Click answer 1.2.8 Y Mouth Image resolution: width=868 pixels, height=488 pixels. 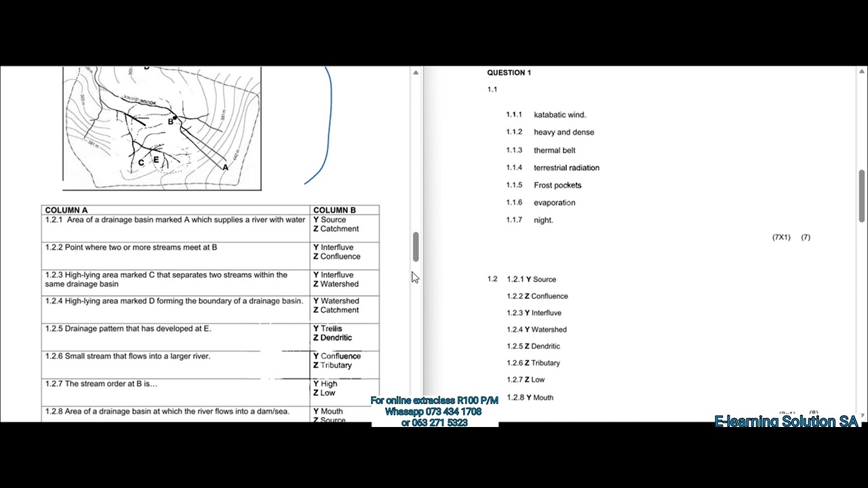(530, 398)
